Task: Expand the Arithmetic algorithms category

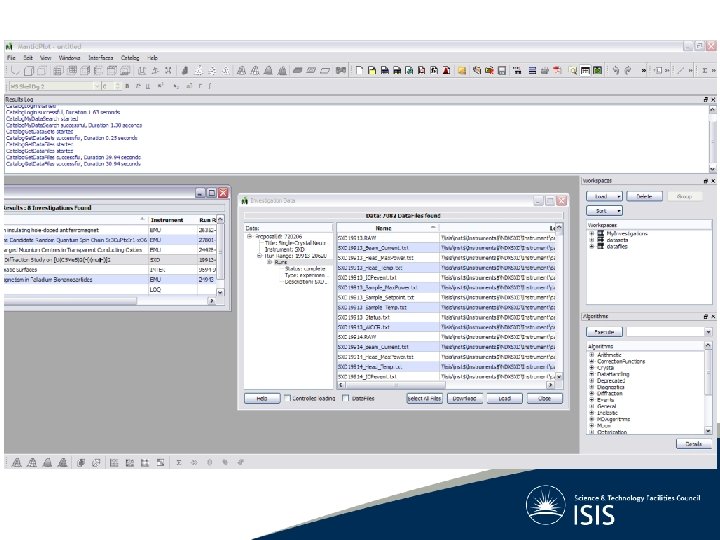Action: 592,354
